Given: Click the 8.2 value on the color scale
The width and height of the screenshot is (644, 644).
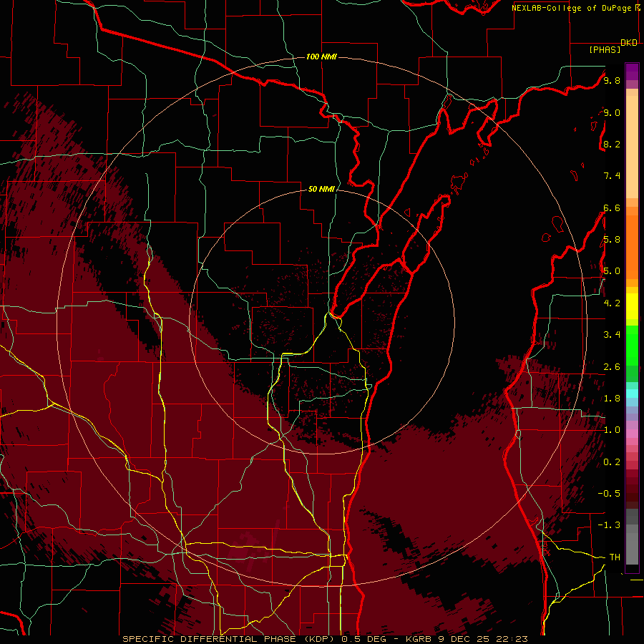Looking at the screenshot, I should click(x=612, y=144).
